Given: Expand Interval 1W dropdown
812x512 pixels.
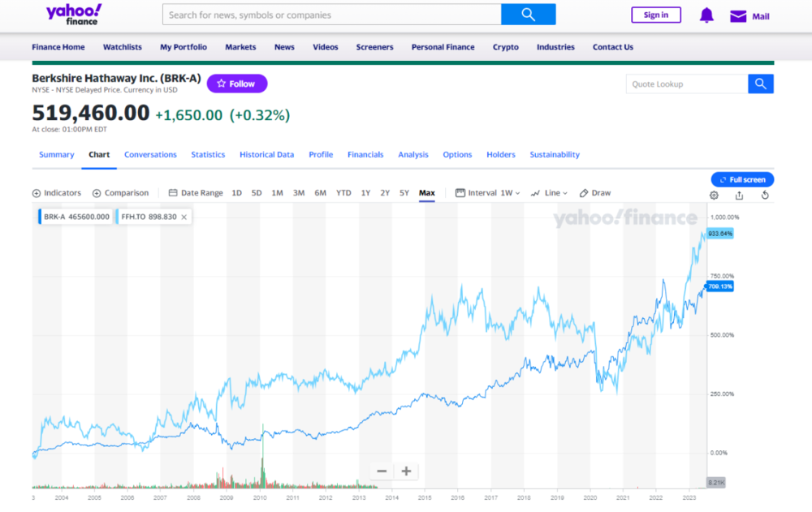Looking at the screenshot, I should [x=488, y=192].
